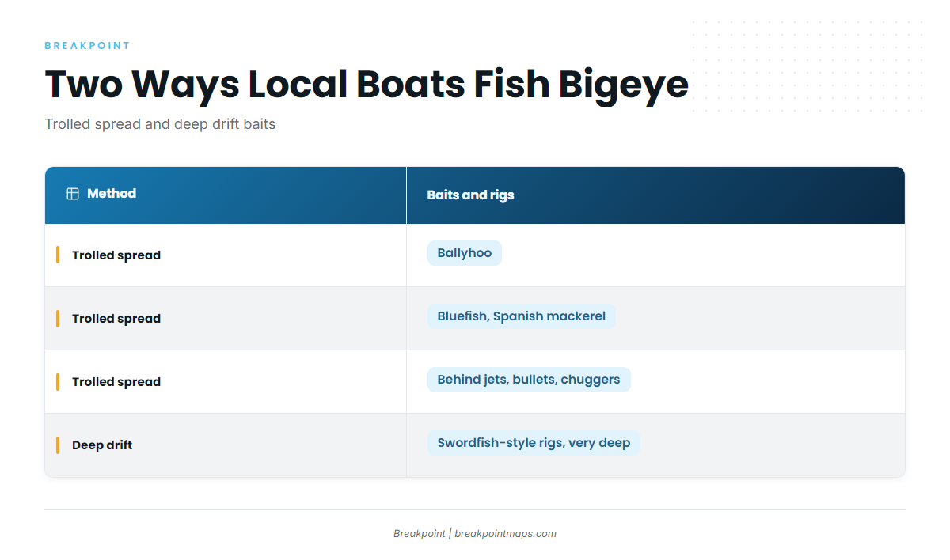Image resolution: width=950 pixels, height=560 pixels.
Task: Select Trolled spread in the Ballyhoo row
Action: click(116, 255)
